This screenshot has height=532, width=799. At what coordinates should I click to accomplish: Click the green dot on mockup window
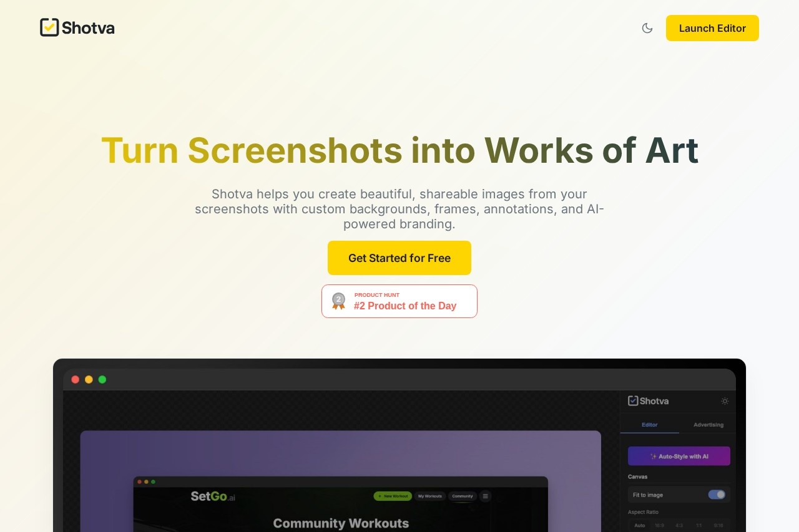click(x=102, y=379)
